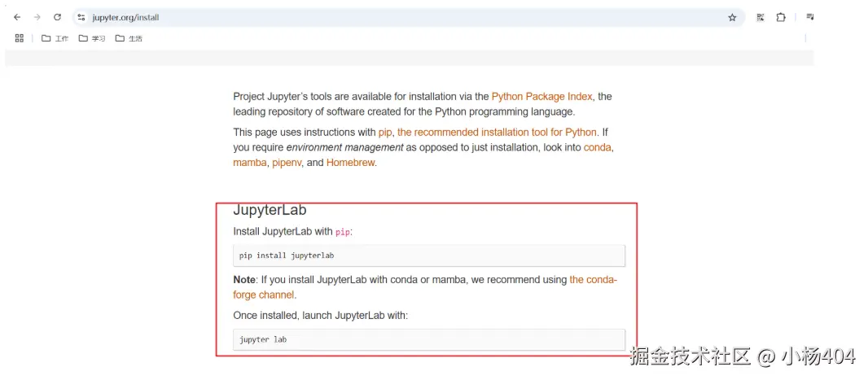Open the pipenv link
Image resolution: width=868 pixels, height=380 pixels.
287,163
